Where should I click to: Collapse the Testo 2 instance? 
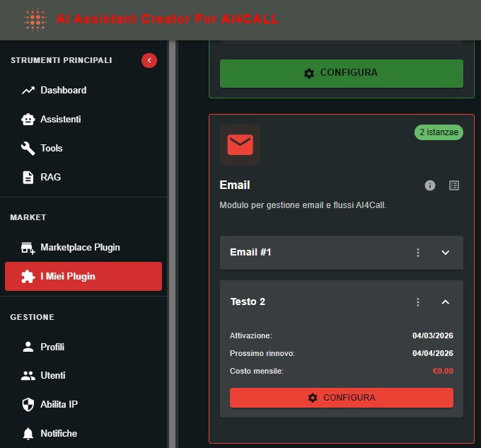tap(446, 302)
